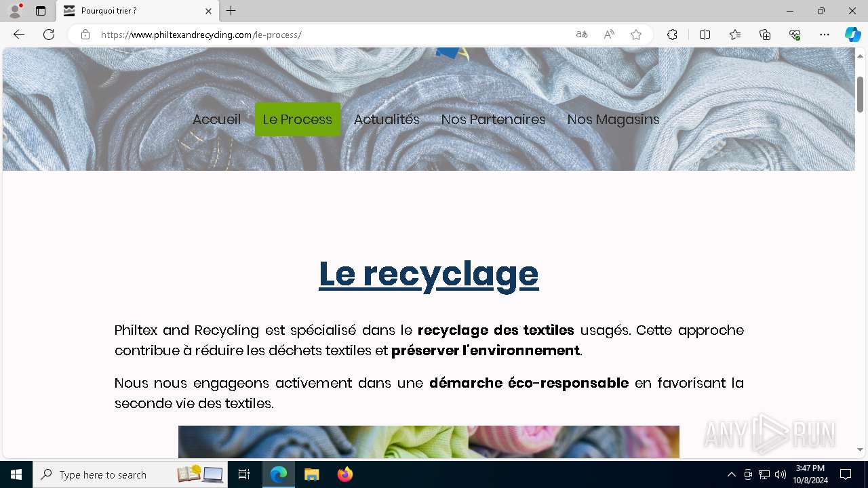The width and height of the screenshot is (868, 488).
Task: Open Task View on the taskbar
Action: (x=245, y=474)
